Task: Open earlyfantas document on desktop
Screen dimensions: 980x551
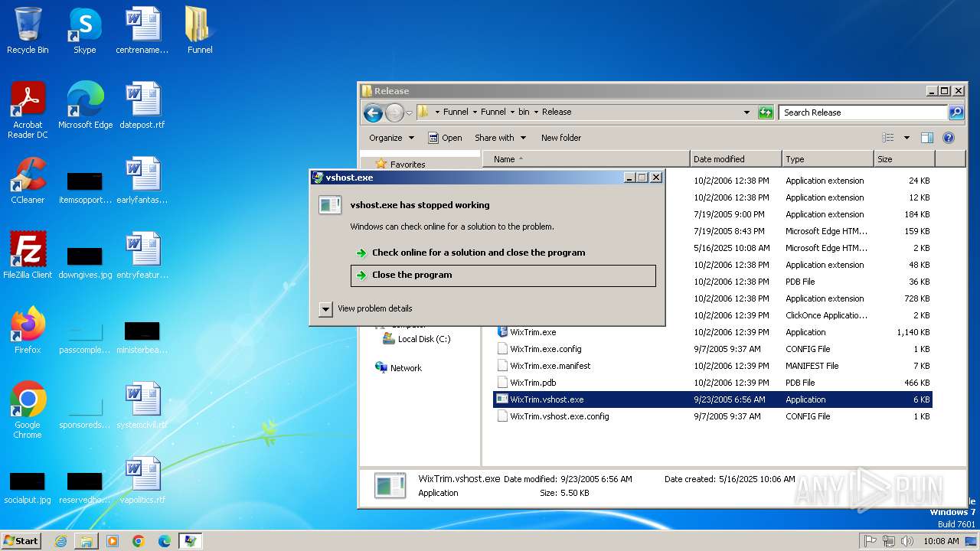Action: pos(142,181)
